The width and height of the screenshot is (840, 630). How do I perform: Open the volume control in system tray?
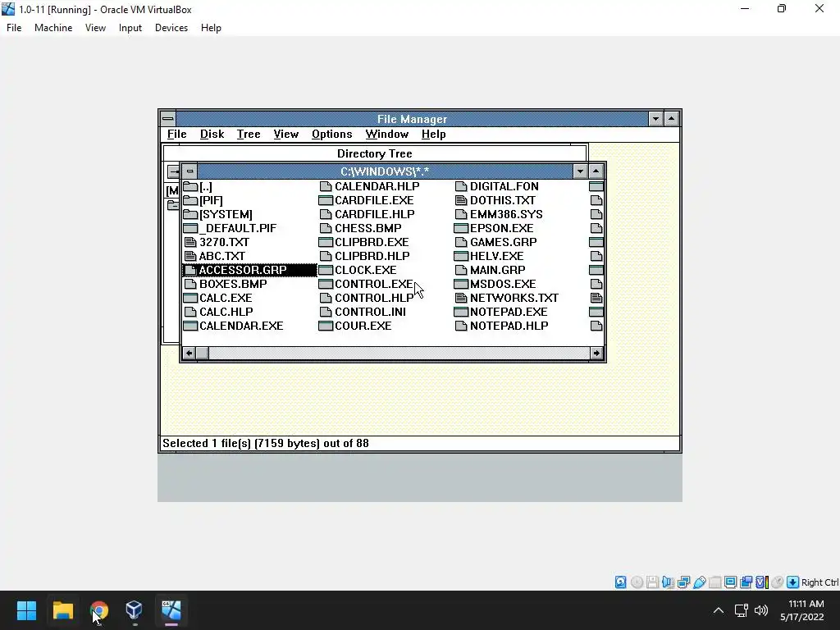[x=760, y=610]
